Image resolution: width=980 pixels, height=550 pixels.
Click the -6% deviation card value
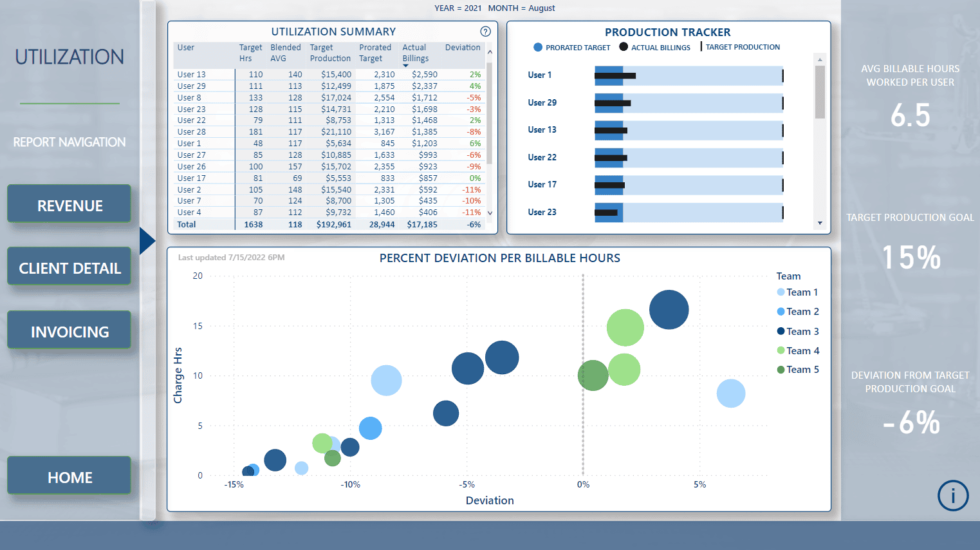(911, 423)
